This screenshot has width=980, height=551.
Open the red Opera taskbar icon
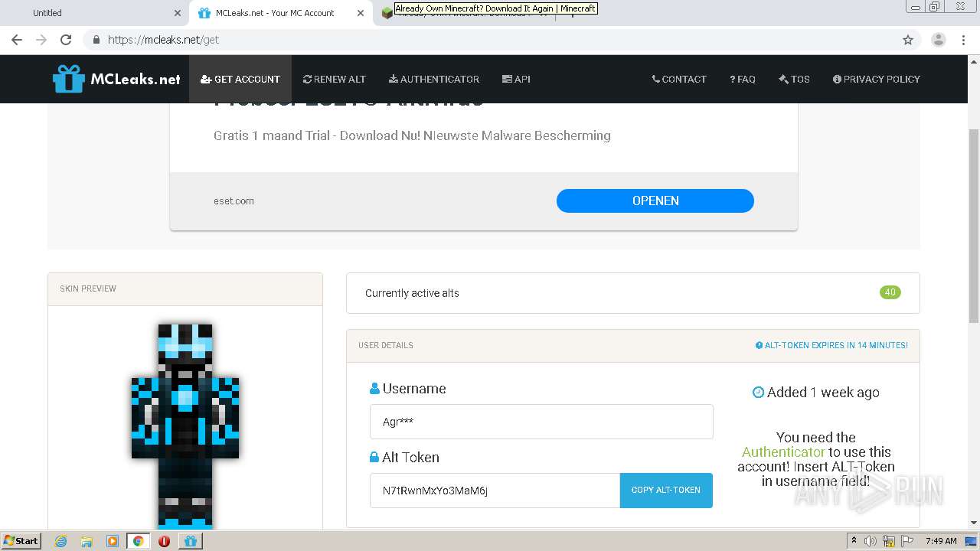coord(164,540)
